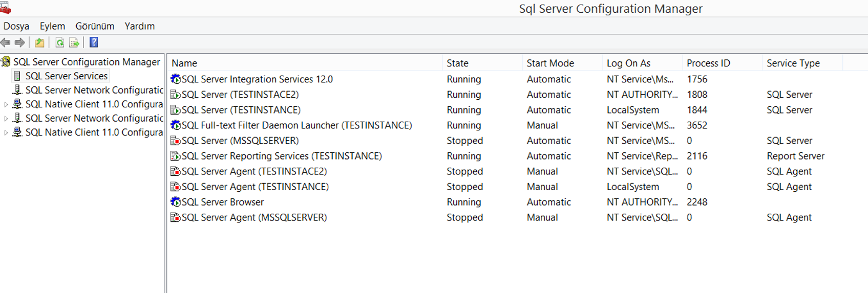Select SQL Server Services tree item
Screen dimensions: 868x293
(x=67, y=76)
